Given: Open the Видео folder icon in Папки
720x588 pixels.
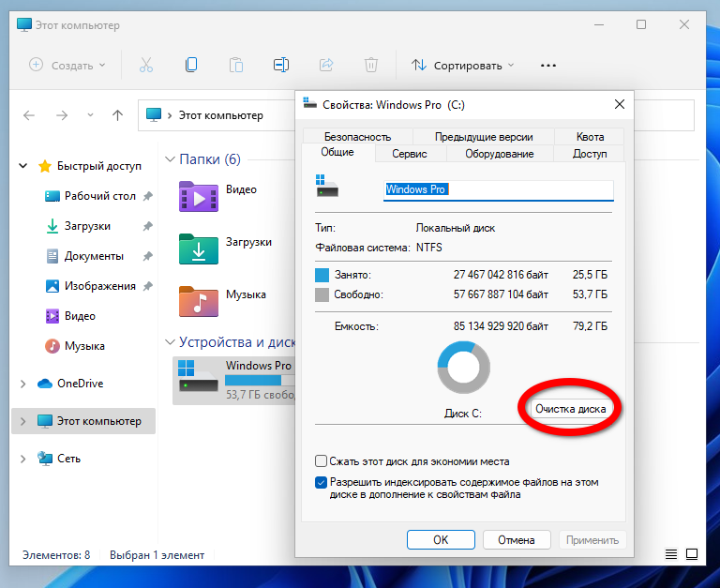Looking at the screenshot, I should pyautogui.click(x=199, y=197).
